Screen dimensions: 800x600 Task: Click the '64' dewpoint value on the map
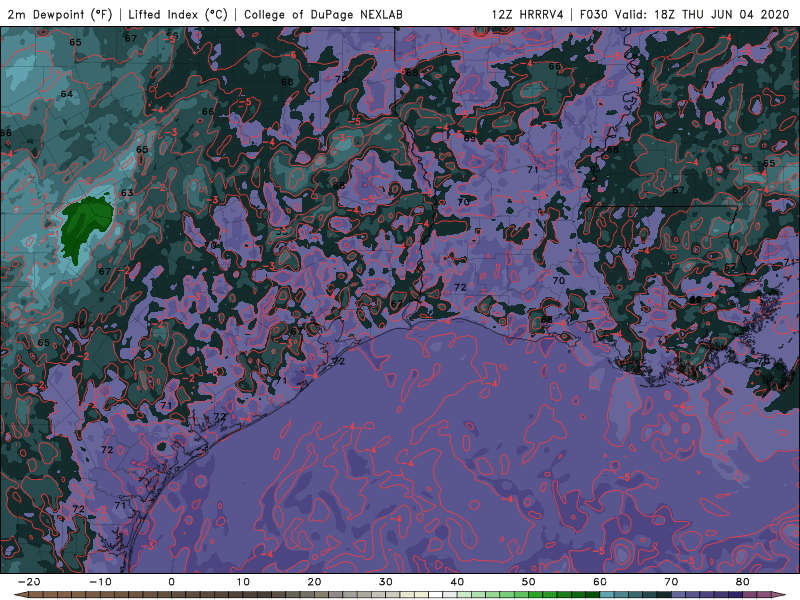[x=66, y=94]
